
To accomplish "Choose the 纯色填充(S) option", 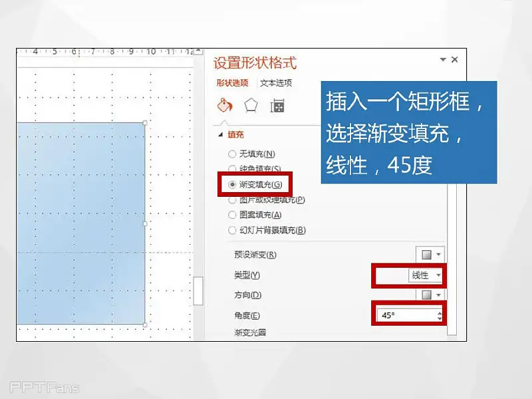I will (x=232, y=169).
